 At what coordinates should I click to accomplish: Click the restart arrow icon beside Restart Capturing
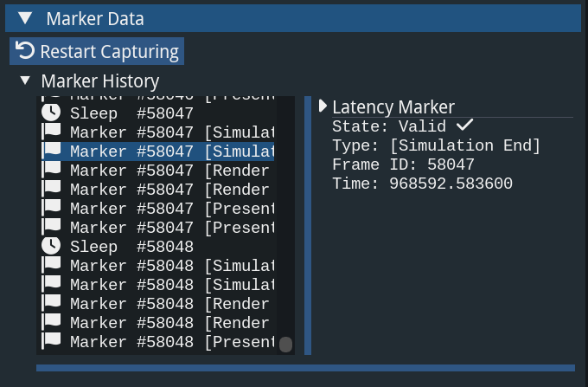(x=26, y=51)
